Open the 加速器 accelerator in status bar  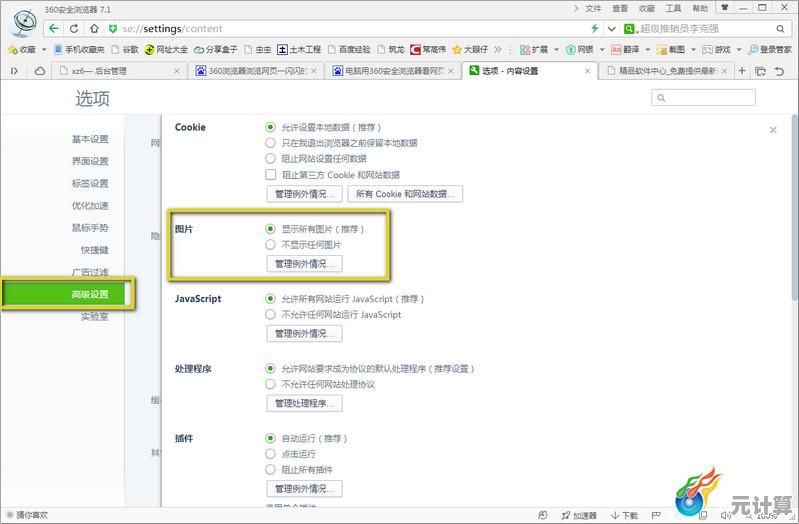coord(578,516)
